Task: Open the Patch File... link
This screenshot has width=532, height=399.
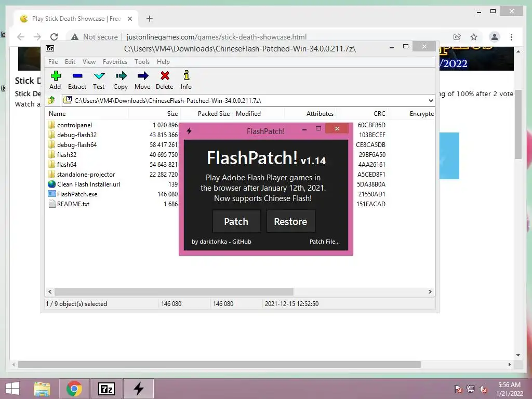Action: [x=324, y=242]
